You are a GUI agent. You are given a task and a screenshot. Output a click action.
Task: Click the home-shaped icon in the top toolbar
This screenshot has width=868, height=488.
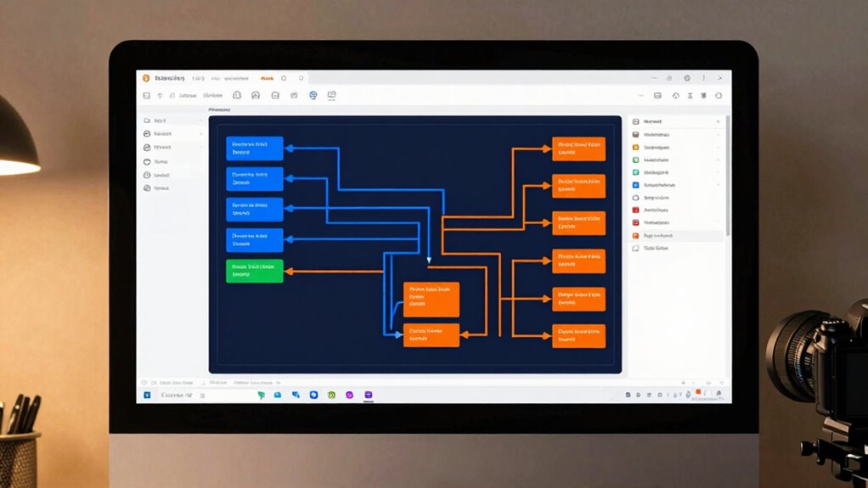click(236, 96)
